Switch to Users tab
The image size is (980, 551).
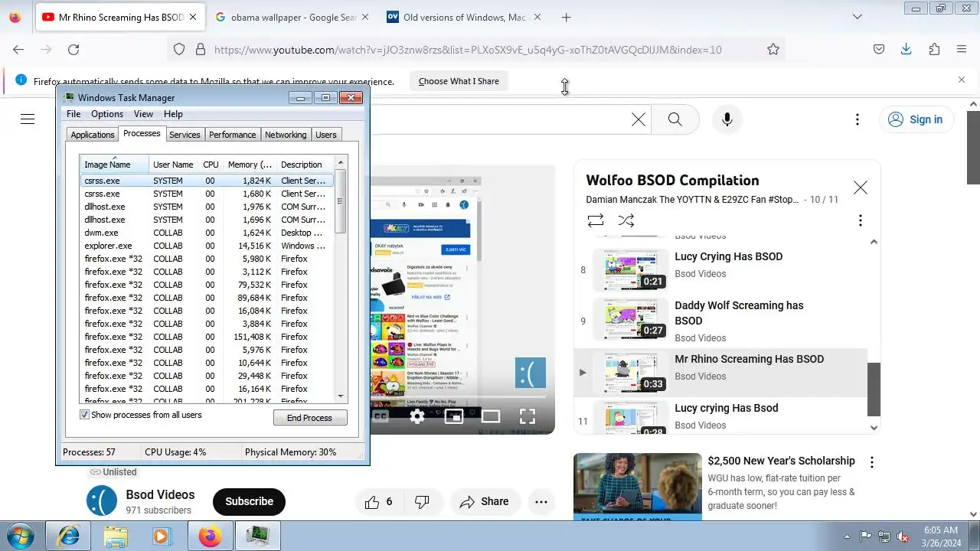coord(326,135)
